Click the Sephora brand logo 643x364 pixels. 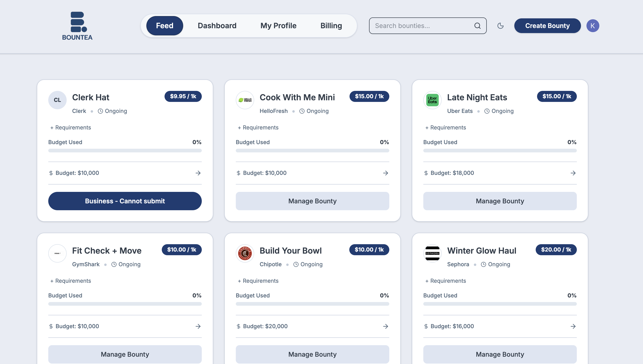(x=432, y=253)
